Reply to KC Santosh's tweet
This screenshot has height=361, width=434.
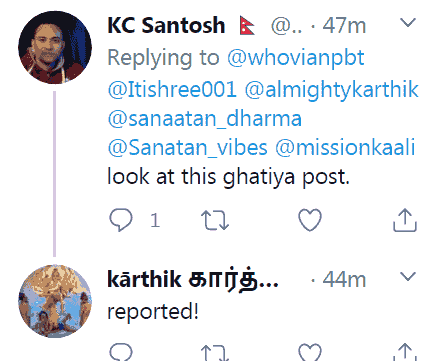(121, 220)
